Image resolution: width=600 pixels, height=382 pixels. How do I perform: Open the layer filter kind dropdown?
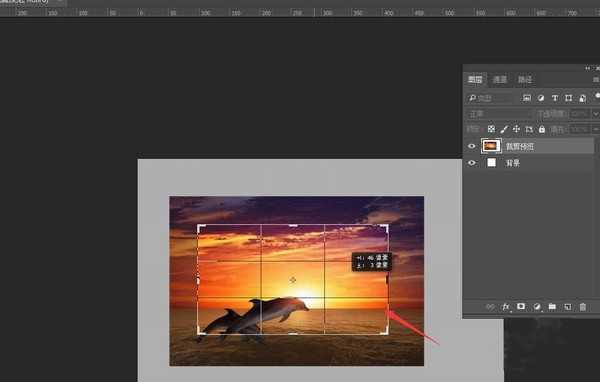pyautogui.click(x=490, y=98)
